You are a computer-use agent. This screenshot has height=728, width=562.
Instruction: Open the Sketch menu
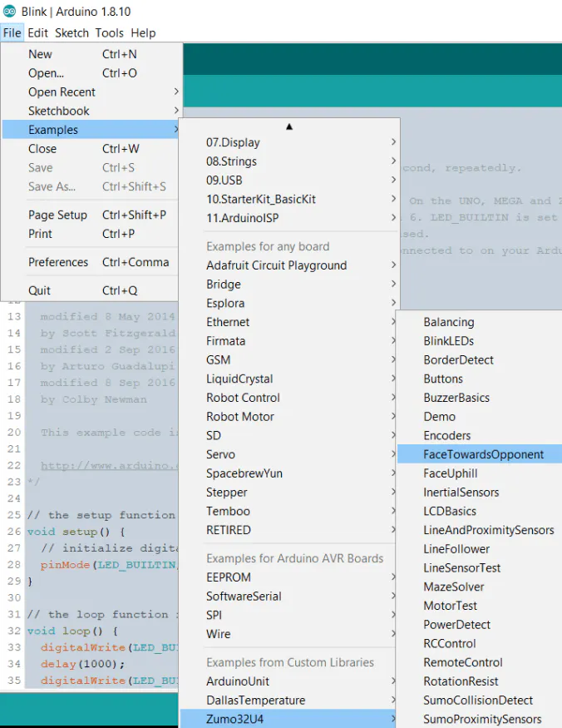tap(71, 33)
